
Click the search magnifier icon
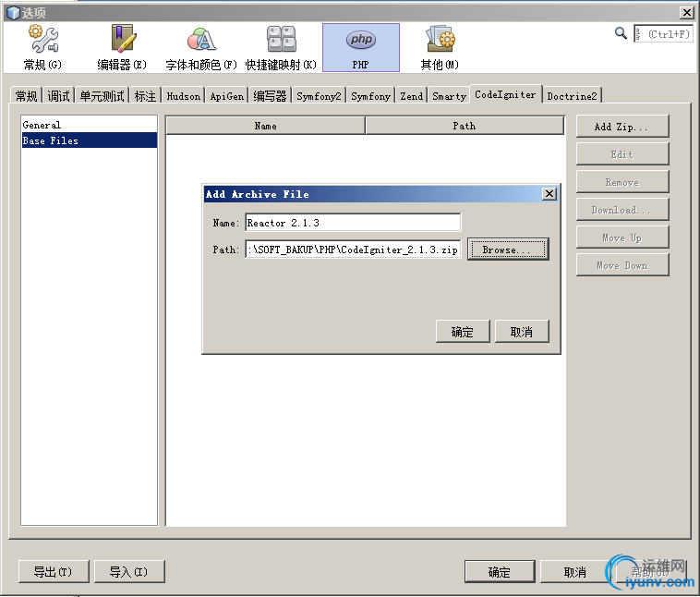tap(621, 33)
